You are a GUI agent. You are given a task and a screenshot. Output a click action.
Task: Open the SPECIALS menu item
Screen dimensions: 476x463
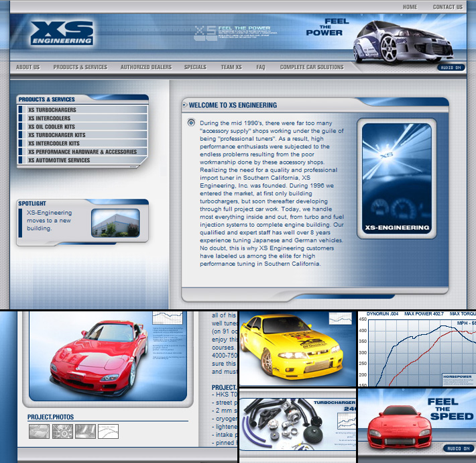[x=195, y=67]
